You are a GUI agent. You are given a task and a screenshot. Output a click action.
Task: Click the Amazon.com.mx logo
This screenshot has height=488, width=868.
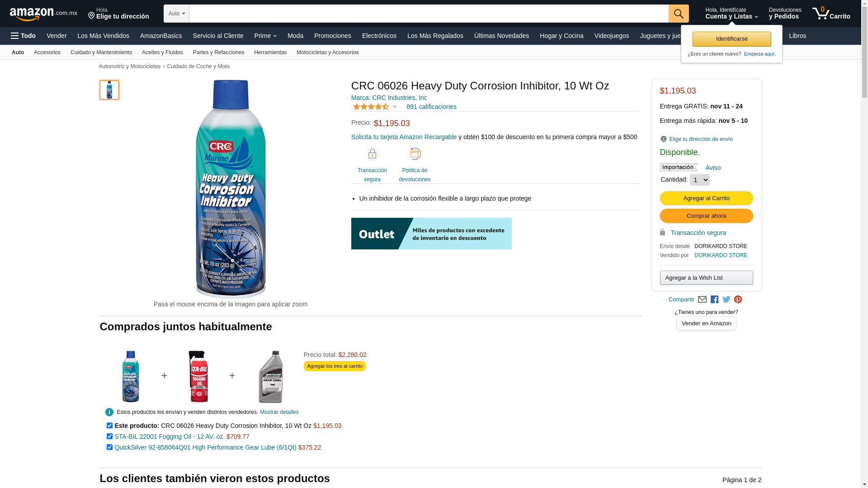pos(43,14)
